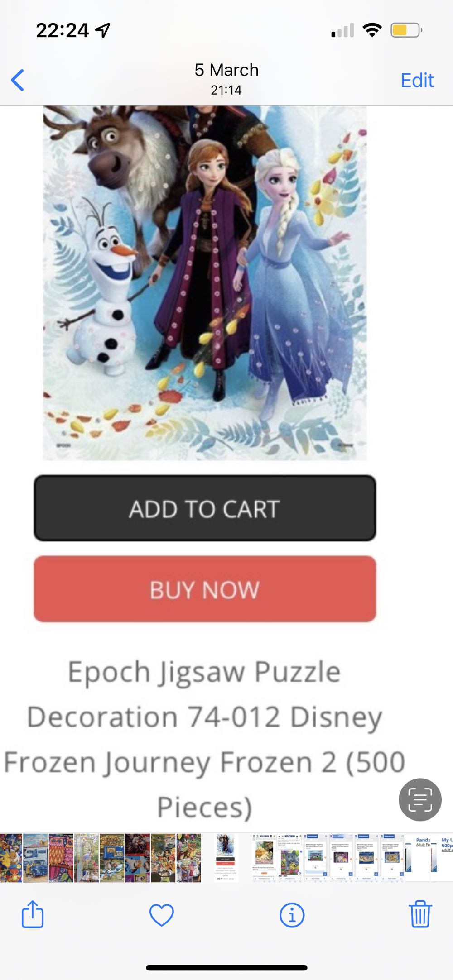Select the colorful owl puzzle thumbnail

pos(61,858)
